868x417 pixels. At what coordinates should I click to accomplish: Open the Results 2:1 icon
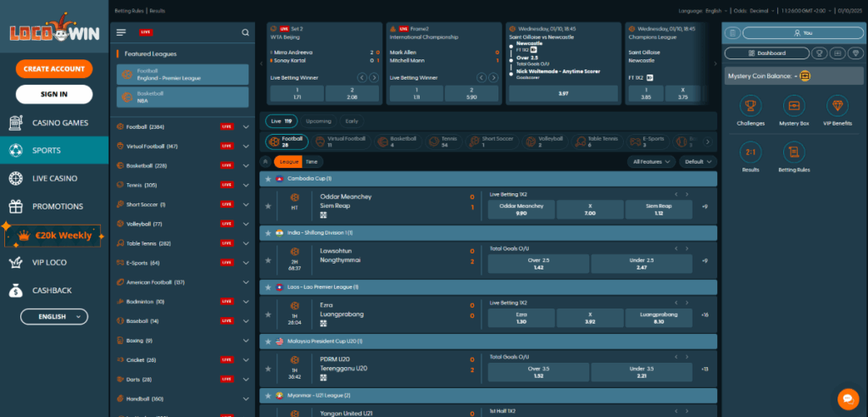coord(749,153)
